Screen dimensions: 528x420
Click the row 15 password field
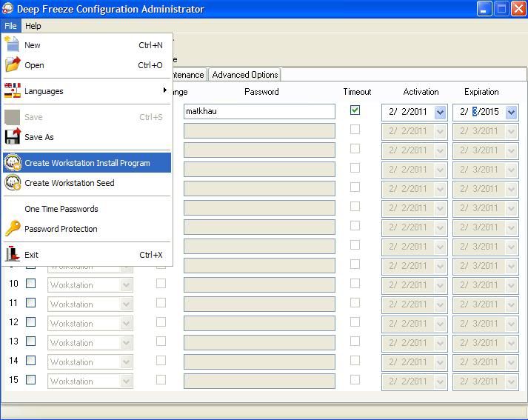(x=259, y=381)
